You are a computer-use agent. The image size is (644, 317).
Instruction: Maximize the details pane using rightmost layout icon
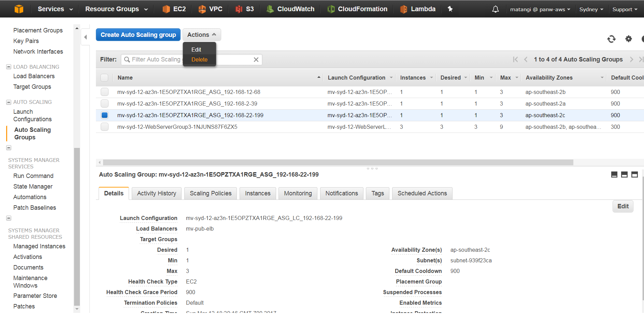pos(634,175)
